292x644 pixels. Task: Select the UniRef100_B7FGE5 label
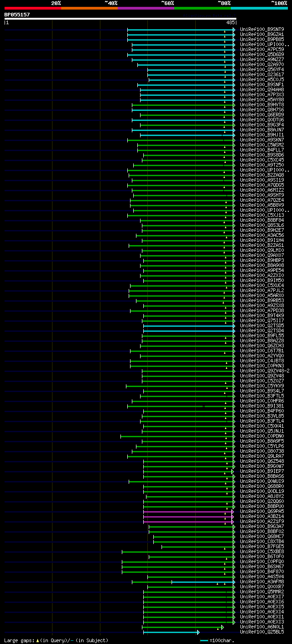262,547
